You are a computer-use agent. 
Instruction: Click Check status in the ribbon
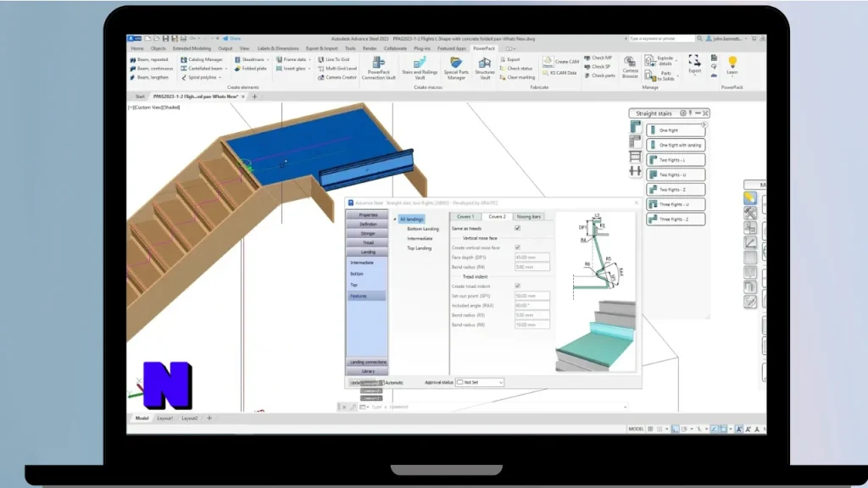click(516, 69)
